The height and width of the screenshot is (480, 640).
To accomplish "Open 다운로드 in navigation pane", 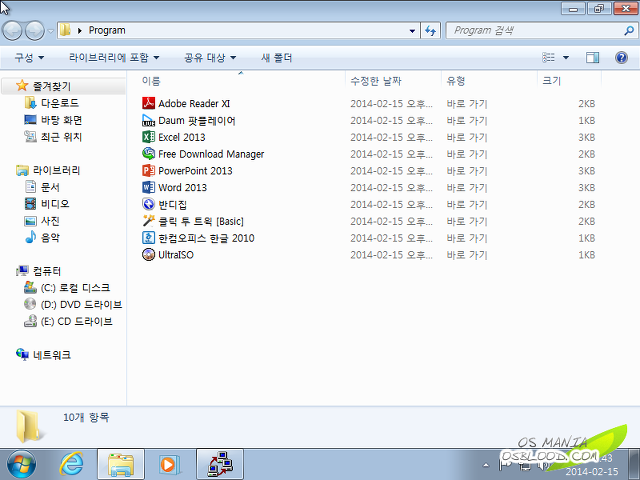I will (60, 103).
